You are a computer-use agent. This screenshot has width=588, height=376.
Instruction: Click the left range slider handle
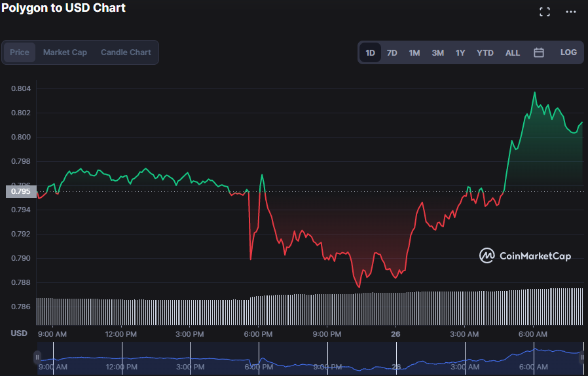(37, 357)
